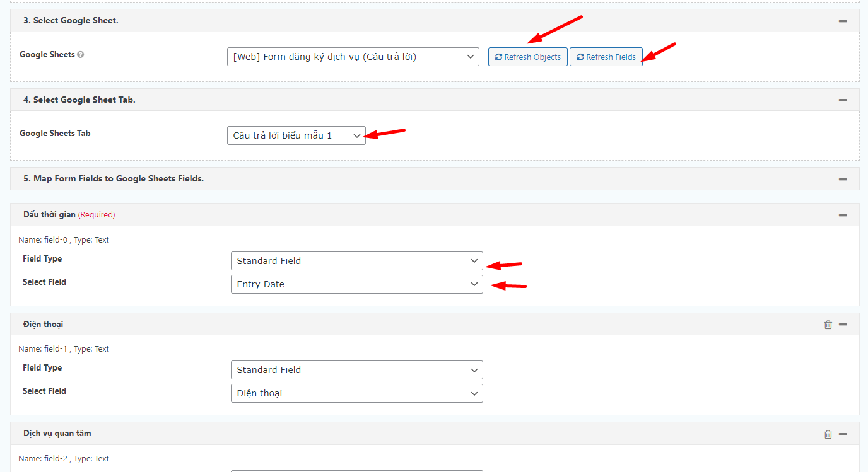Click the 'Dấu thời gian (Required)' title
Image resolution: width=868 pixels, height=472 pixels.
tap(69, 215)
